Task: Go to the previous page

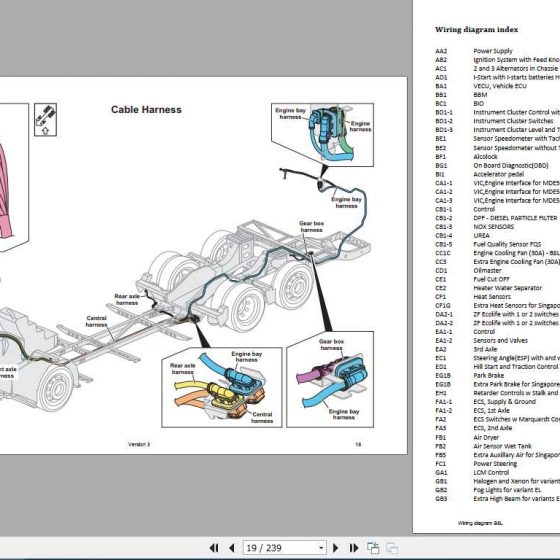Action: pos(232,548)
